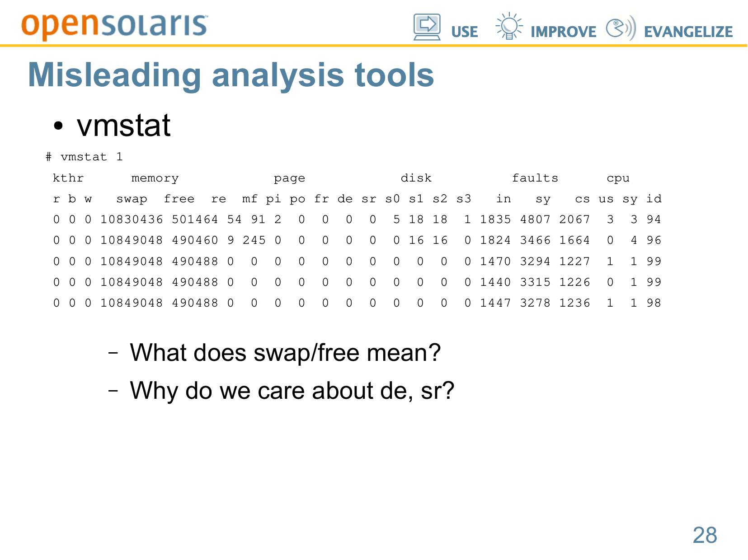Click the free column header
The image size is (748, 560).
pos(179,199)
